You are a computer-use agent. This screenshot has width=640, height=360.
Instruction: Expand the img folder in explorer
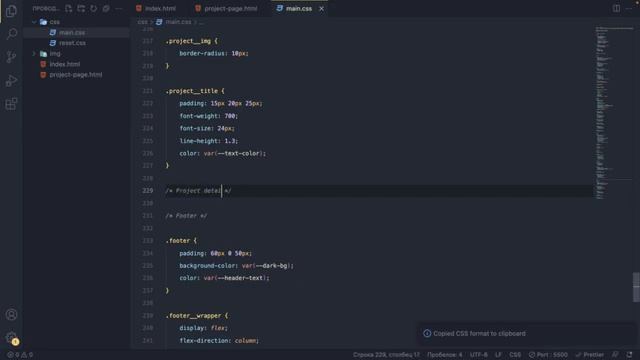[34, 54]
